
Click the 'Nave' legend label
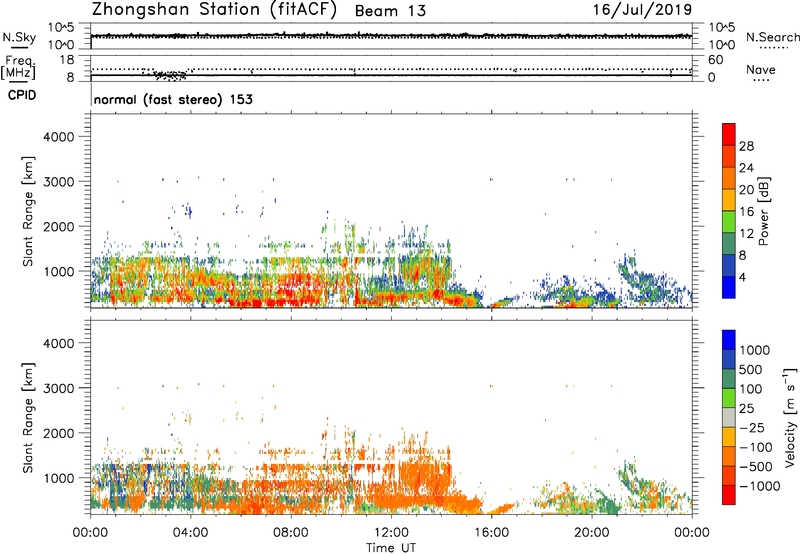pos(761,69)
